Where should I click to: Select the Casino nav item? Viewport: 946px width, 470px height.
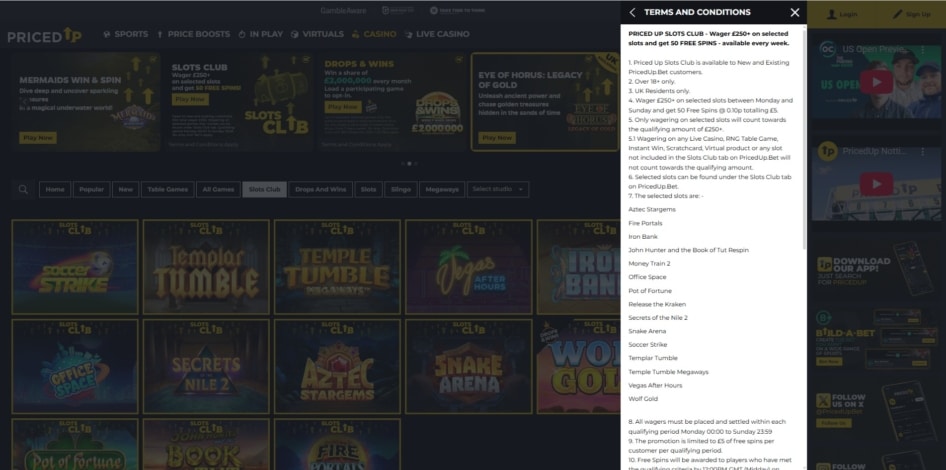374,34
